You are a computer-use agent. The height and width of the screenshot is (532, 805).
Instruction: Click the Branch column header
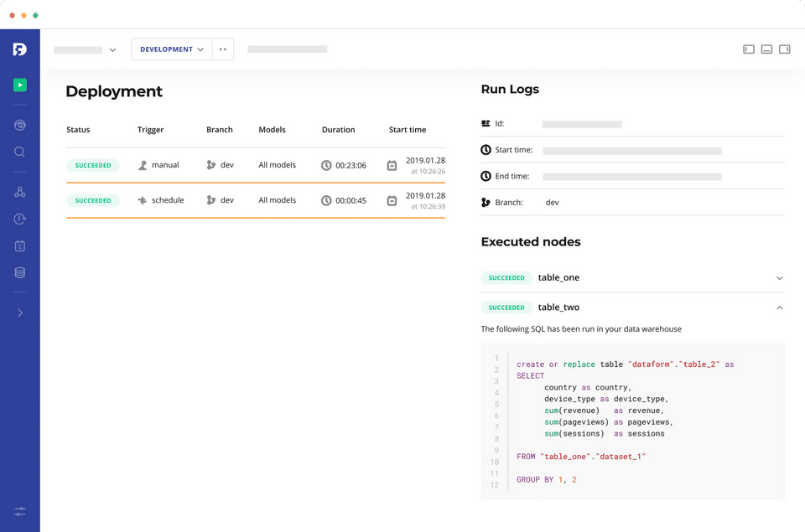tap(219, 130)
